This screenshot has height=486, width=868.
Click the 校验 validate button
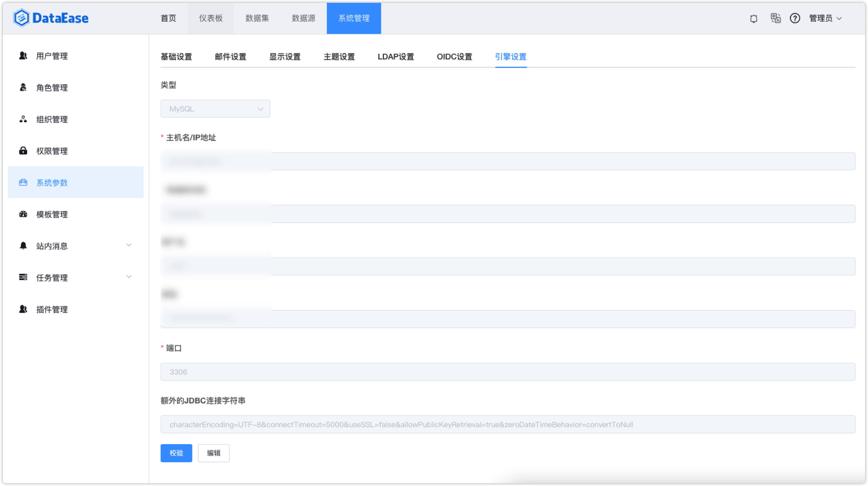click(176, 453)
